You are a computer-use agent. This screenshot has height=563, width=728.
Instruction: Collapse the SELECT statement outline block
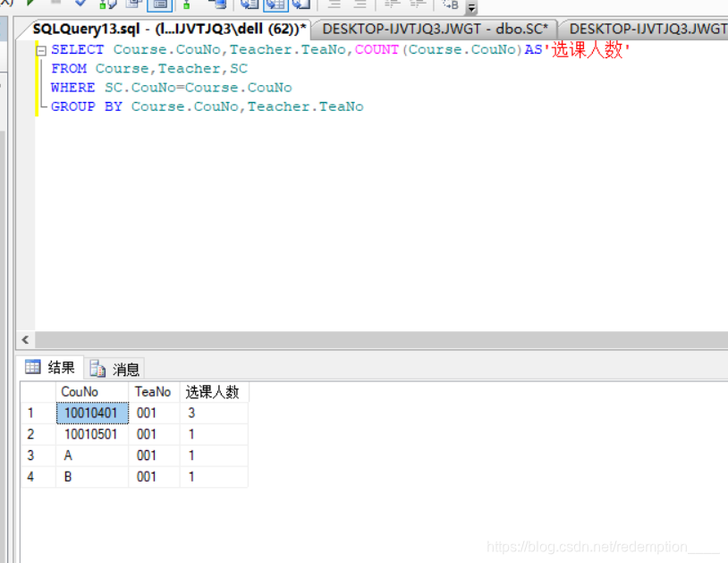[41, 50]
